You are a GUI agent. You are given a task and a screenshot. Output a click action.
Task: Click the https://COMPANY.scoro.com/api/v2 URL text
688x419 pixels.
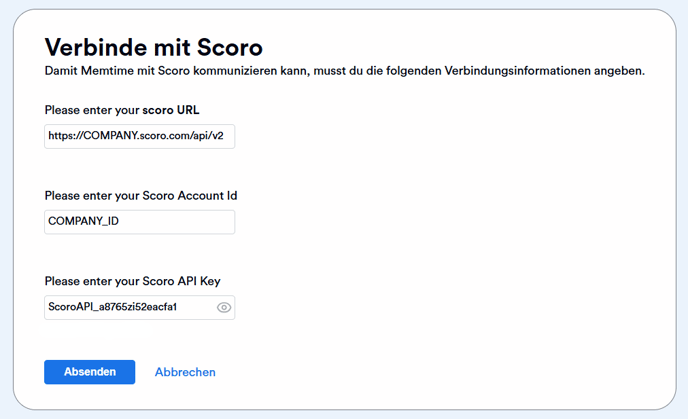pos(136,136)
